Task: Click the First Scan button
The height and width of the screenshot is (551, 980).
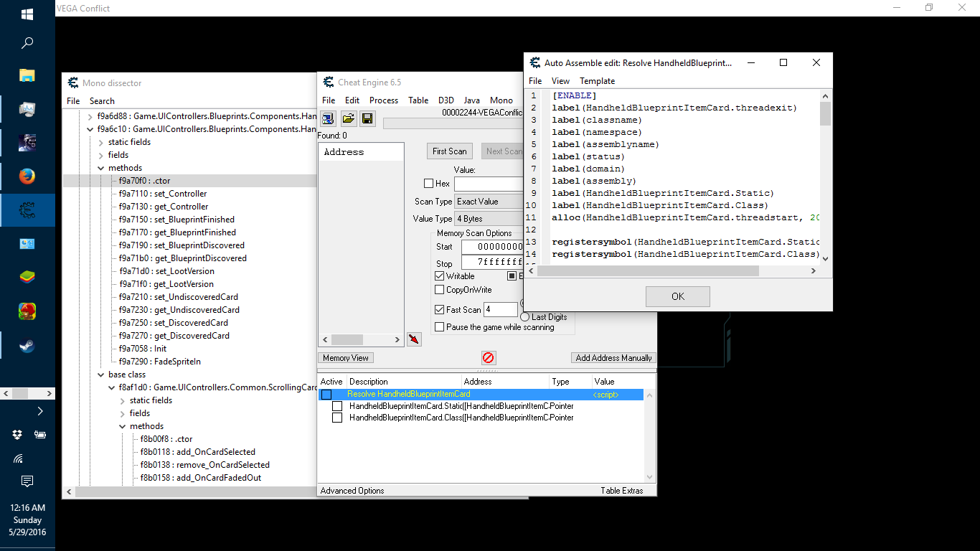Action: click(x=450, y=151)
